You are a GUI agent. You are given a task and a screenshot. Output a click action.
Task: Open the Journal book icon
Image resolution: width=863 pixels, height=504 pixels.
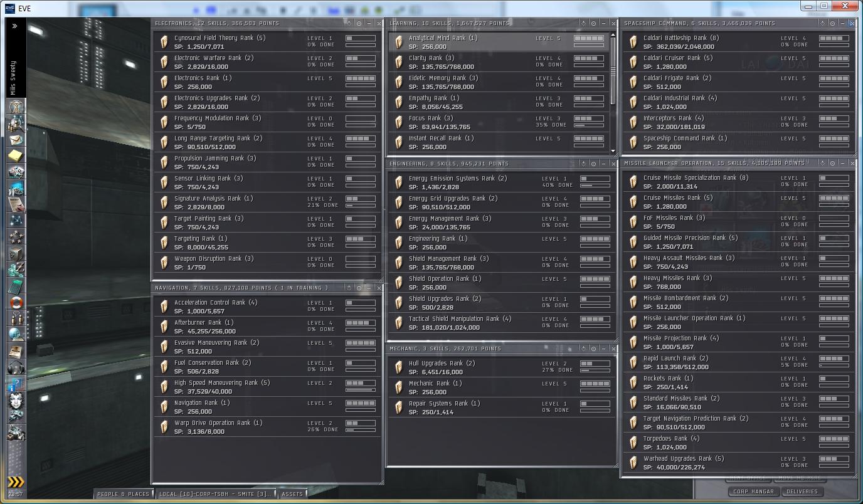pos(16,352)
